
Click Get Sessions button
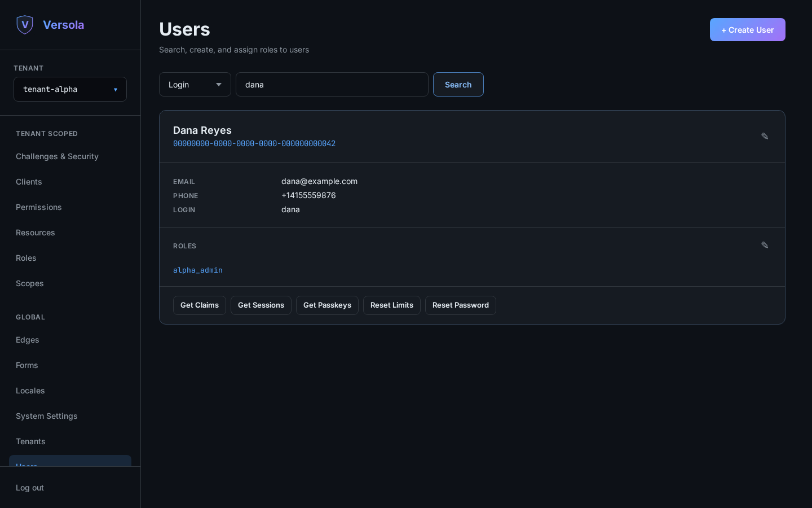[261, 305]
